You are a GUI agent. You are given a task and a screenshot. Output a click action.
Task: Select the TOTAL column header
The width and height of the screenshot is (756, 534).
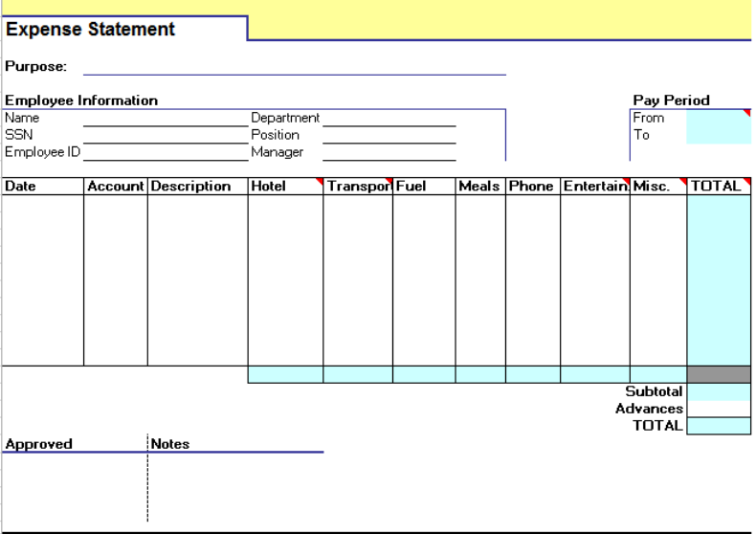719,187
